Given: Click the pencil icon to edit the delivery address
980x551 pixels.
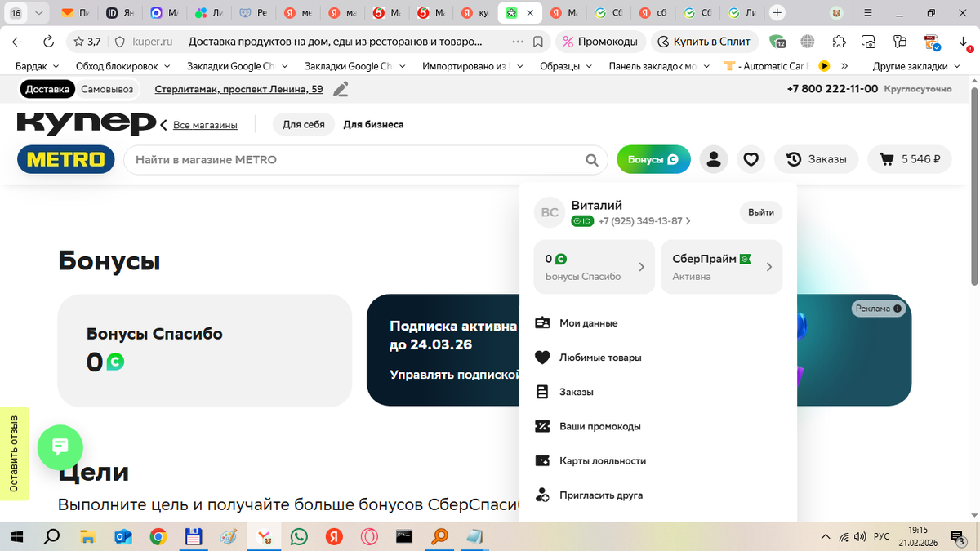Looking at the screenshot, I should 341,88.
